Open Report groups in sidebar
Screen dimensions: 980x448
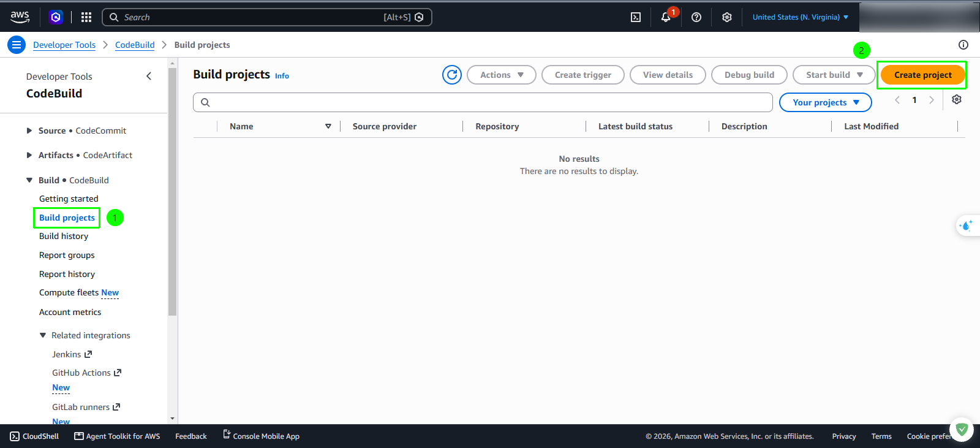coord(67,255)
